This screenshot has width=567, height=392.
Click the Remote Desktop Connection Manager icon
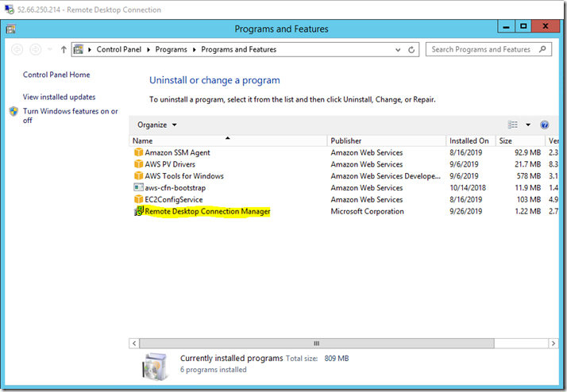[139, 211]
